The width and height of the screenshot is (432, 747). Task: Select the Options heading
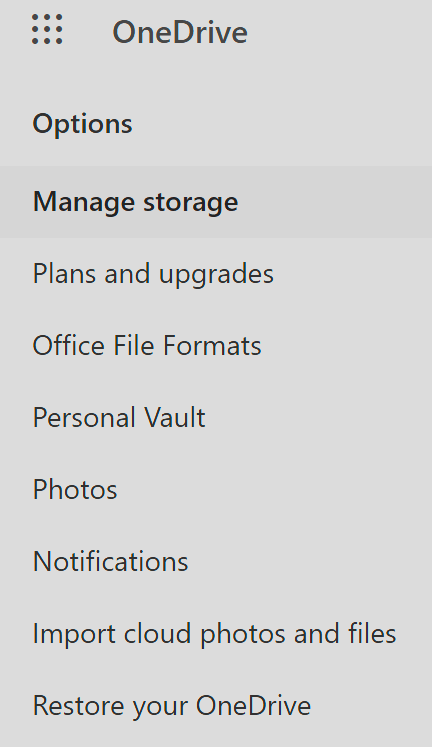pyautogui.click(x=82, y=124)
